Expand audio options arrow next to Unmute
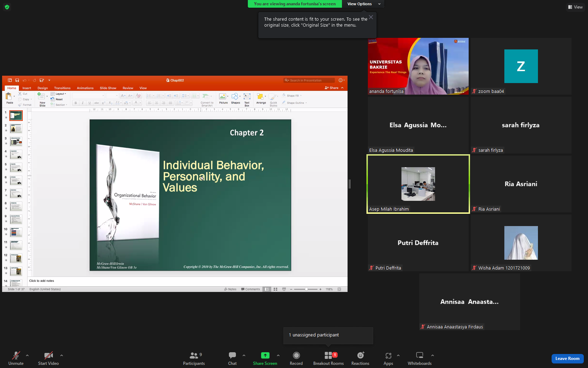This screenshot has height=368, width=588. tap(27, 355)
